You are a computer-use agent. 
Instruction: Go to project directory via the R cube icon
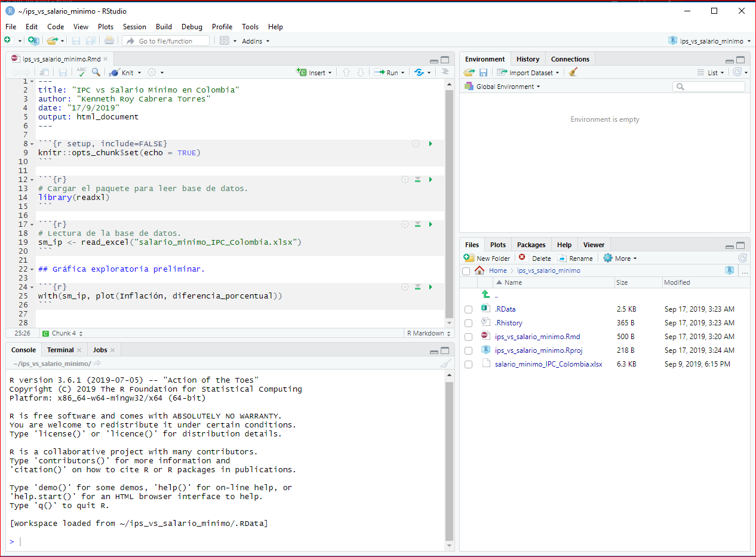[x=729, y=270]
